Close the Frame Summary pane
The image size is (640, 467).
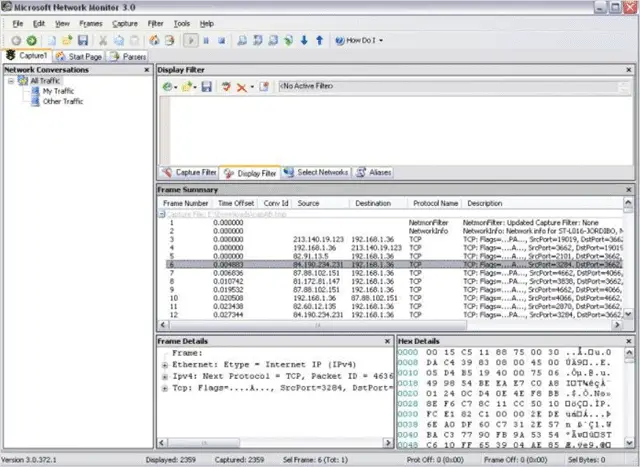click(x=629, y=190)
